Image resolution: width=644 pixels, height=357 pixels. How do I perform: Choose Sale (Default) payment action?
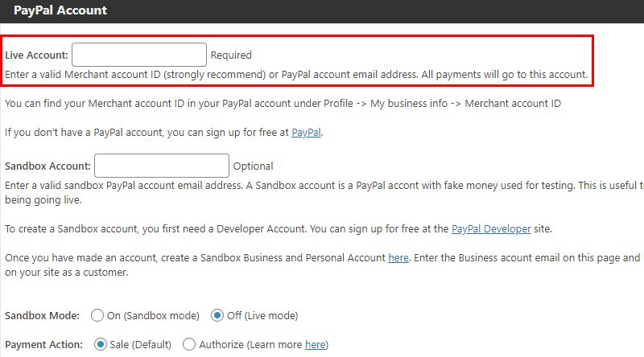pyautogui.click(x=100, y=344)
